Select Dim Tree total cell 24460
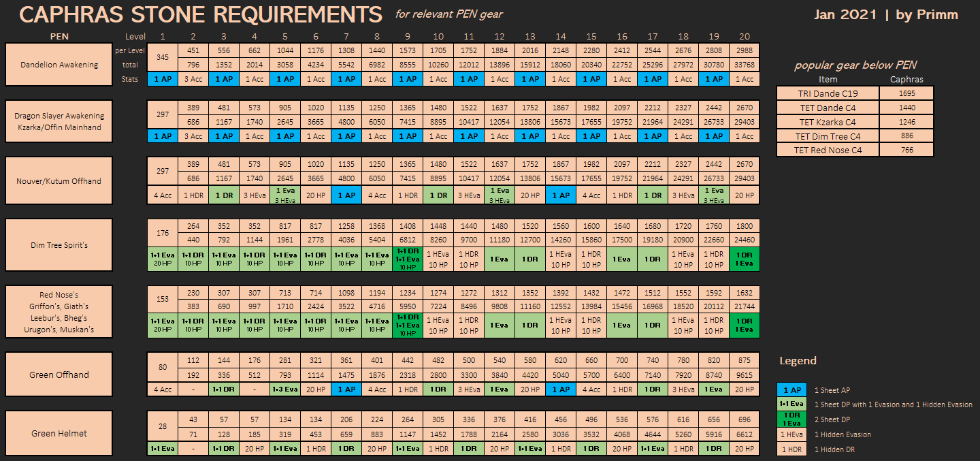Image resolution: width=980 pixels, height=461 pixels. pyautogui.click(x=744, y=240)
